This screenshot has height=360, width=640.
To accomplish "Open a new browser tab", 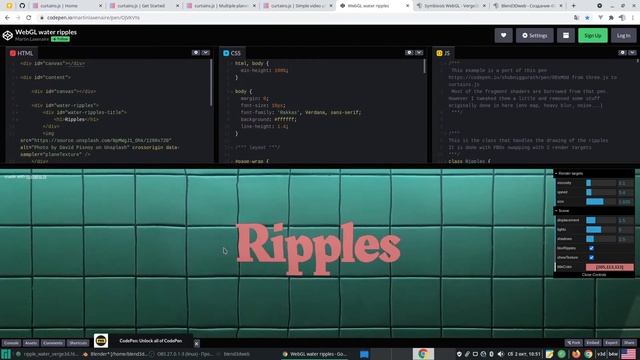I will (573, 6).
